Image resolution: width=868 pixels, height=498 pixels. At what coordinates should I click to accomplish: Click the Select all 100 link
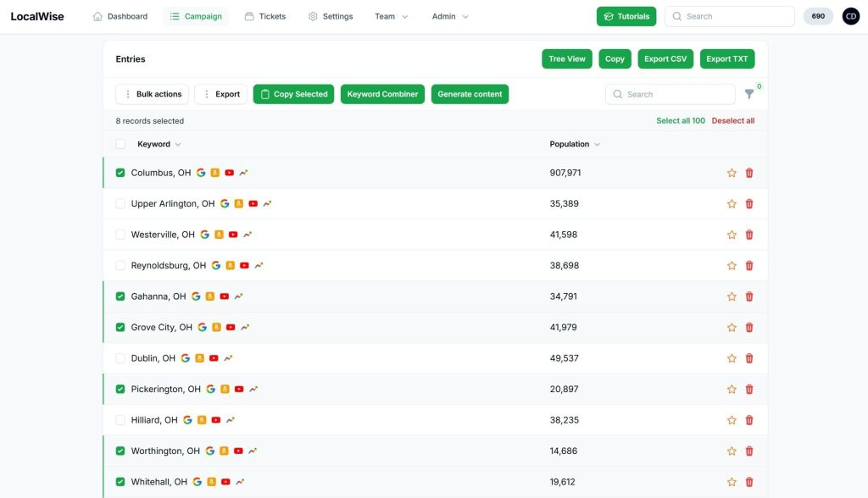click(680, 121)
